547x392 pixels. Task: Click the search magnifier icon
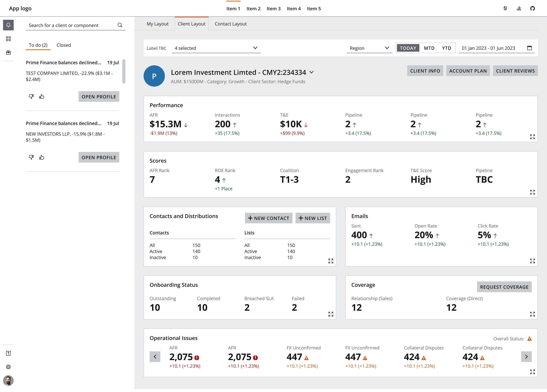[120, 25]
